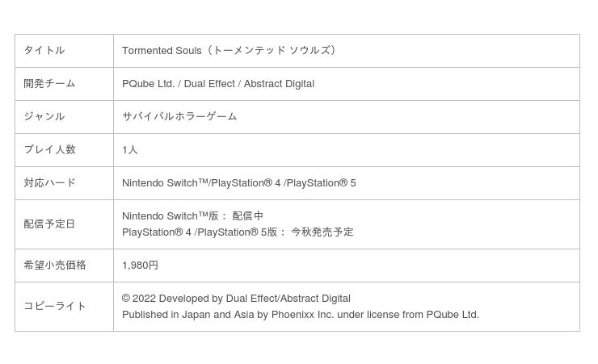598x364 pixels.
Task: Click the 開発チーム label cell
Action: coord(49,83)
